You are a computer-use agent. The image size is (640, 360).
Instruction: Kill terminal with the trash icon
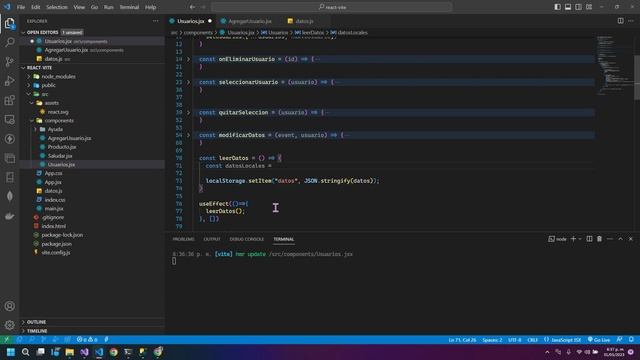[x=599, y=239]
